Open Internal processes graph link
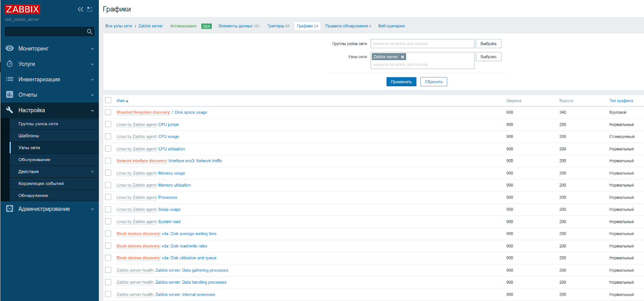The width and height of the screenshot is (644, 301). (186, 295)
